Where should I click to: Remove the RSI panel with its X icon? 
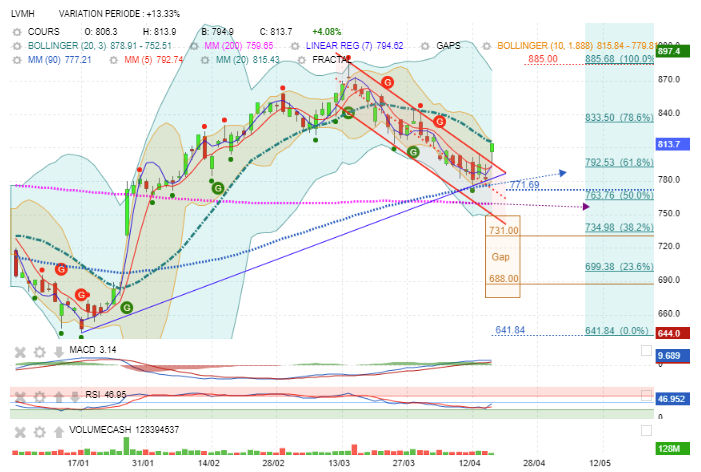tap(20, 396)
